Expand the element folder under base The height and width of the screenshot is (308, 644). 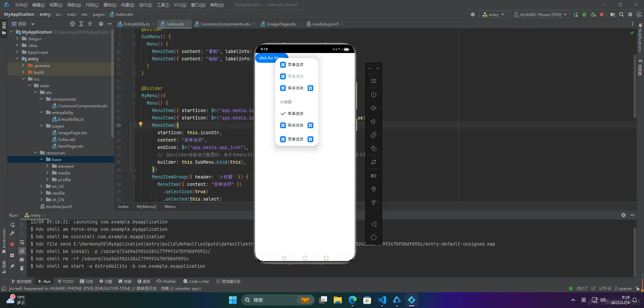(x=47, y=166)
